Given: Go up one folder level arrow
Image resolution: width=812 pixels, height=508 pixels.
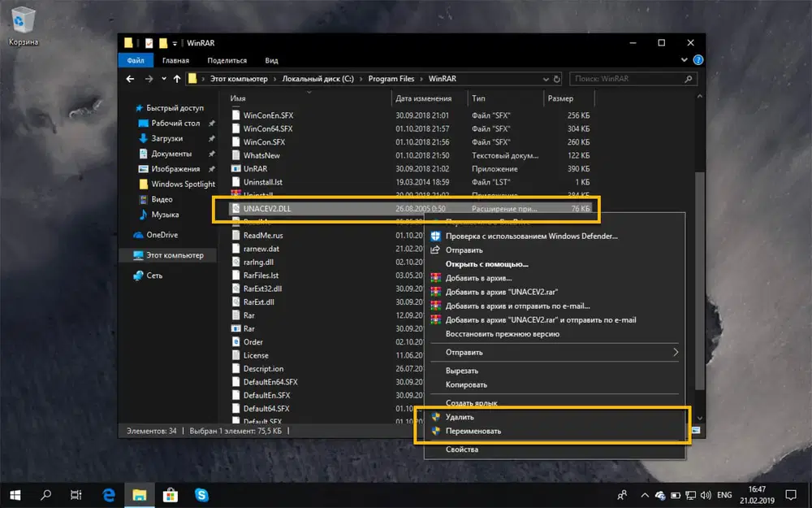Looking at the screenshot, I should 176,79.
